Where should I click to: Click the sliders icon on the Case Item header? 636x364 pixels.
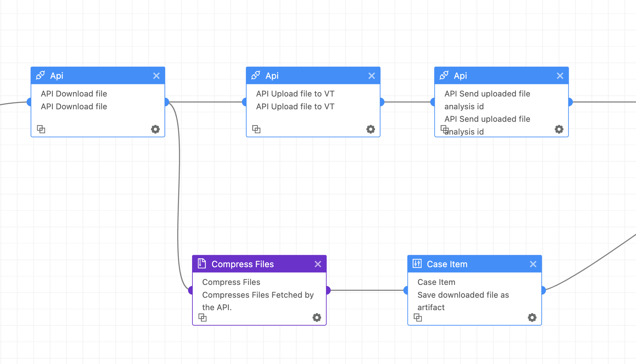coord(417,264)
